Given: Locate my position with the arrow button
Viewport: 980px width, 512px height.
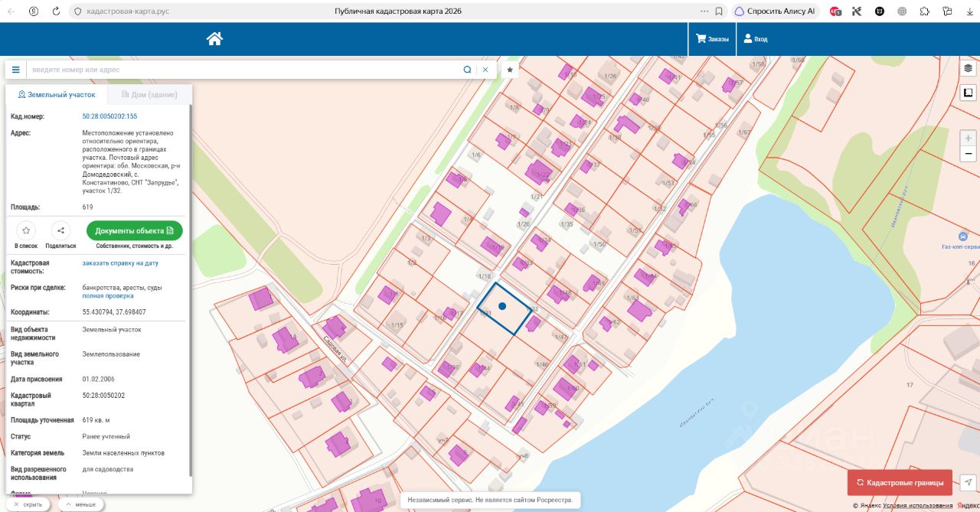Looking at the screenshot, I should point(969,482).
